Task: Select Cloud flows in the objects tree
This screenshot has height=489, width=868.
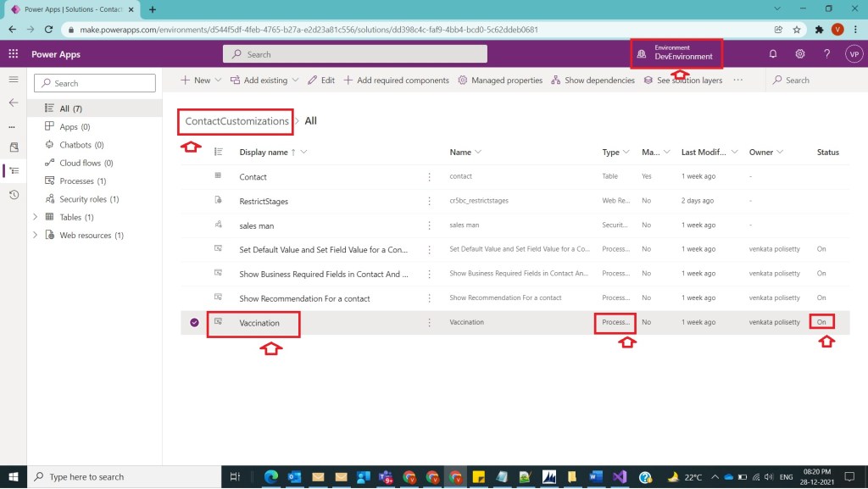Action: point(86,163)
